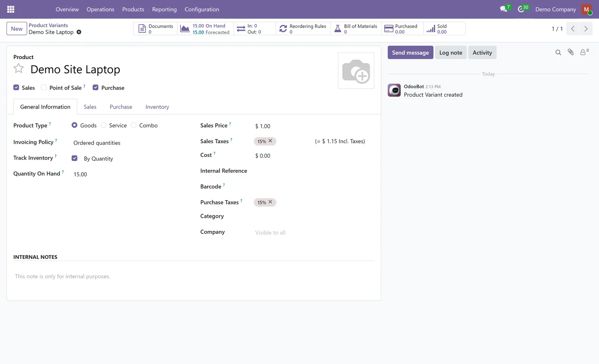Switch to the Purchase tab
Image resolution: width=599 pixels, height=364 pixels.
click(x=121, y=107)
